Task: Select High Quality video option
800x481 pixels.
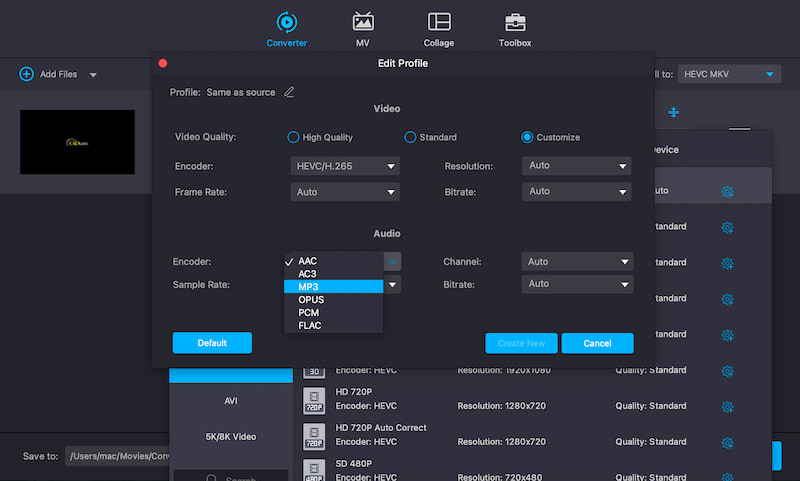Action: (294, 137)
